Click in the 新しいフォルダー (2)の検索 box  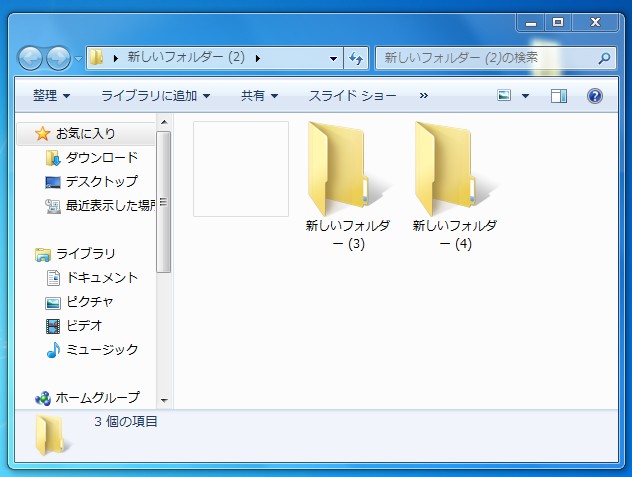pyautogui.click(x=485, y=59)
